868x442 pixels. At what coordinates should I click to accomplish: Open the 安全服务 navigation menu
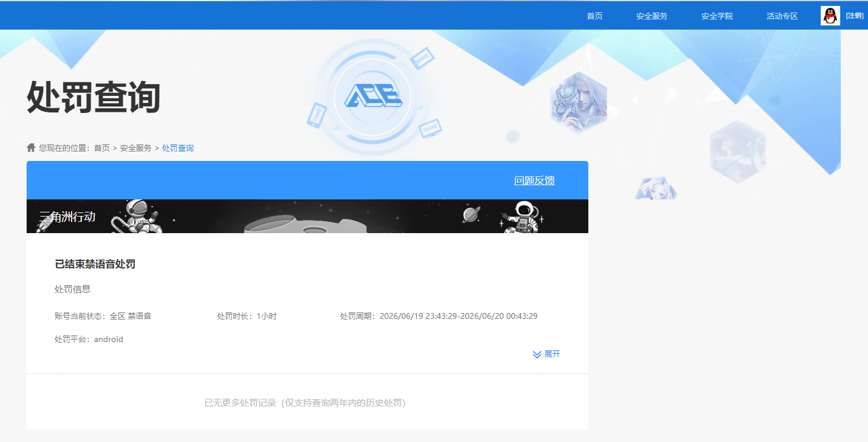[652, 16]
